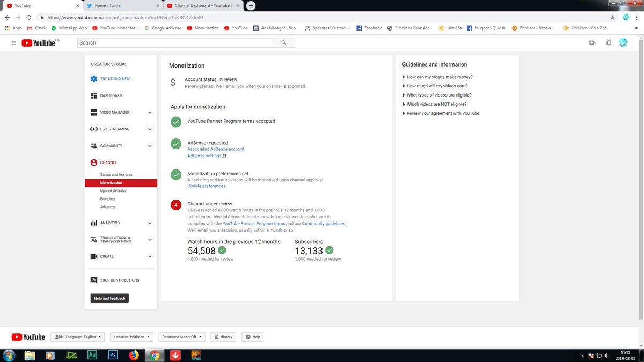Click the Chrome address bar URL
This screenshot has height=362, width=644.
point(126,17)
